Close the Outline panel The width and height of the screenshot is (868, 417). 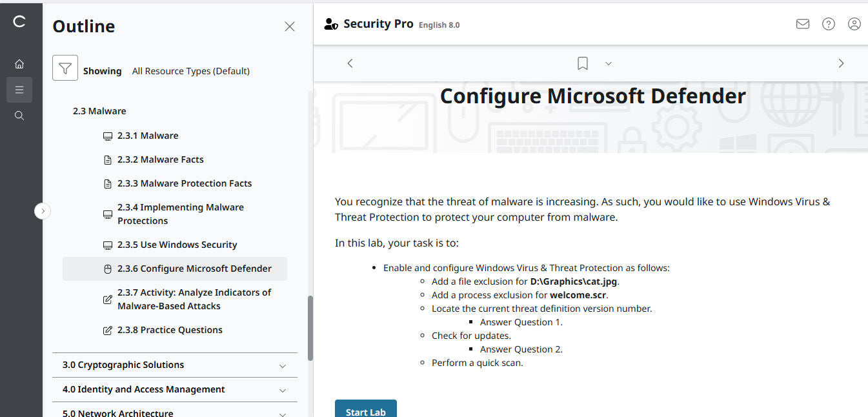point(289,26)
